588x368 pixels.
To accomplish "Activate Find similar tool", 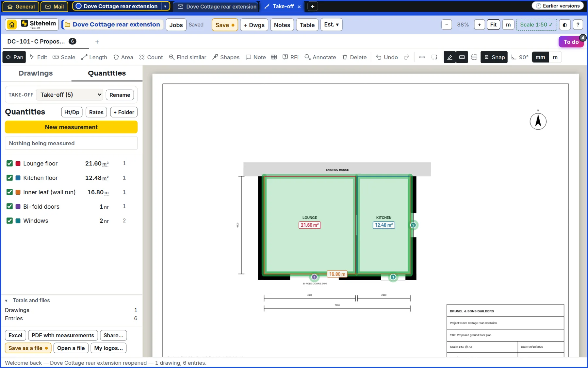I will (188, 57).
